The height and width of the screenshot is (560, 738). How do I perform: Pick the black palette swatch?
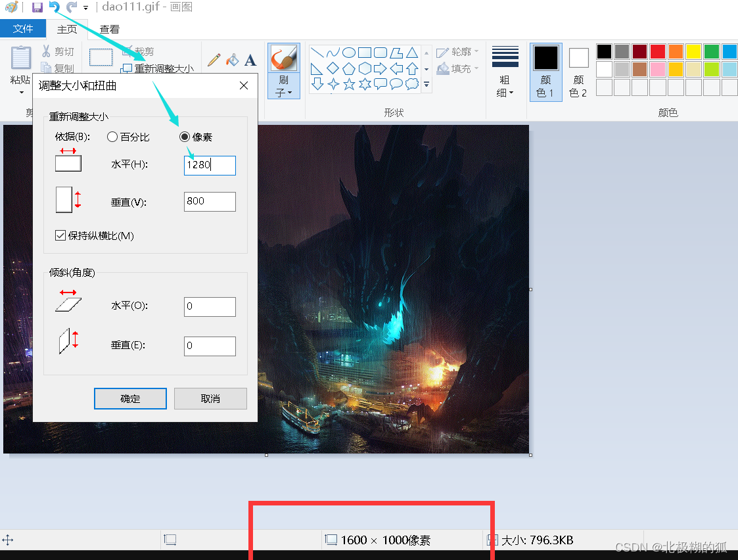[x=604, y=51]
